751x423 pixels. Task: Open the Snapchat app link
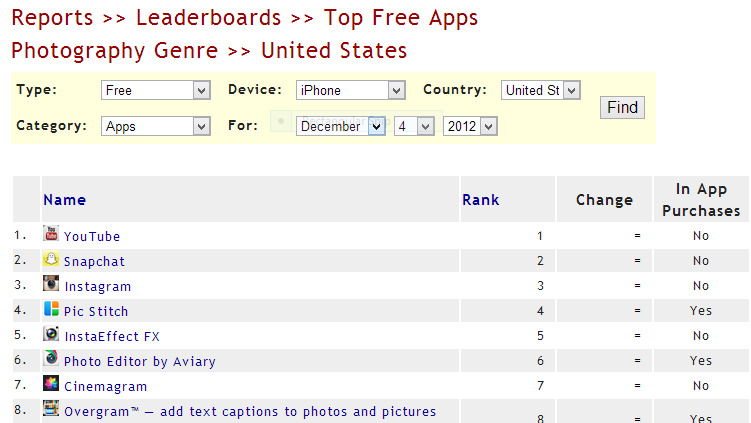click(x=94, y=261)
